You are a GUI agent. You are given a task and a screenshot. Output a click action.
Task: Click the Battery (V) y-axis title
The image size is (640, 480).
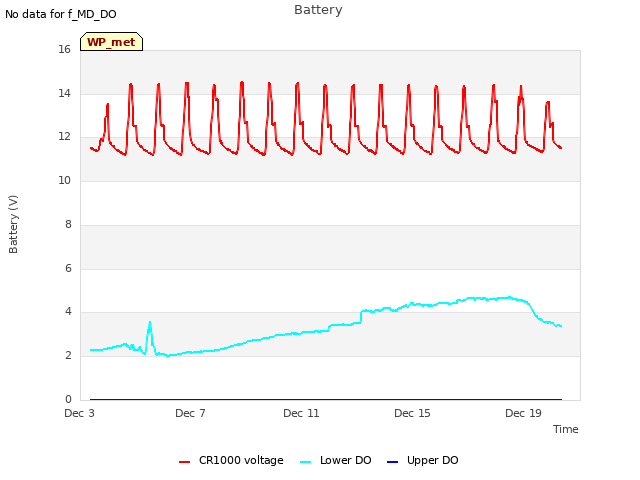point(13,224)
